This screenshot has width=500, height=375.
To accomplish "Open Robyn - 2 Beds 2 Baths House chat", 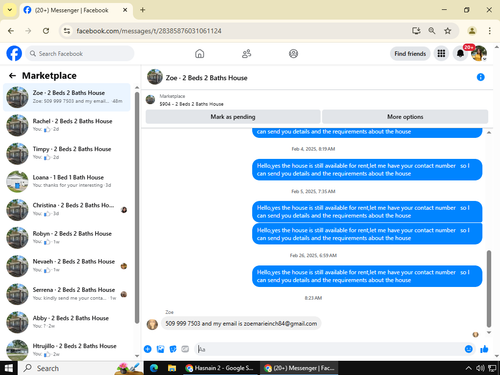I will (67, 238).
